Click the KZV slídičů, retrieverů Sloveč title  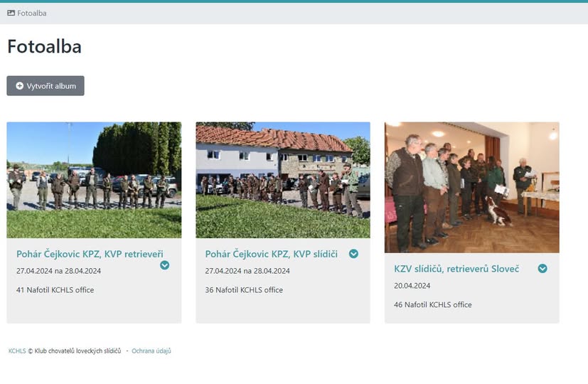pyautogui.click(x=456, y=269)
